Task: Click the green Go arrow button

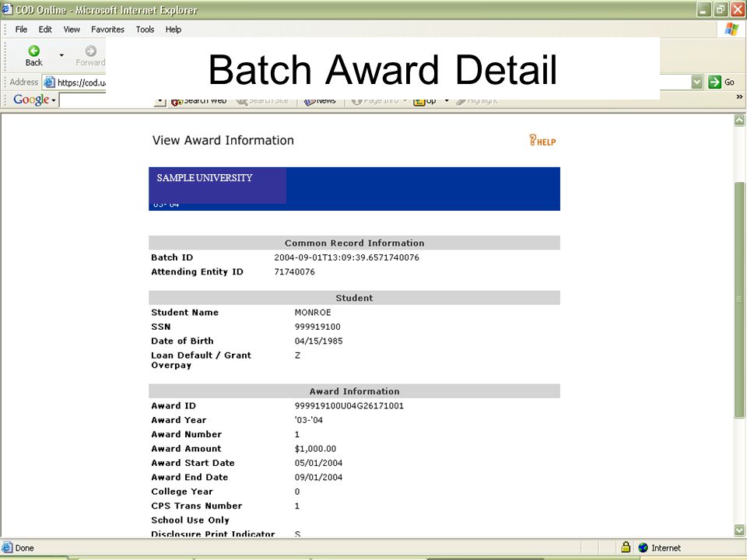Action: point(714,82)
